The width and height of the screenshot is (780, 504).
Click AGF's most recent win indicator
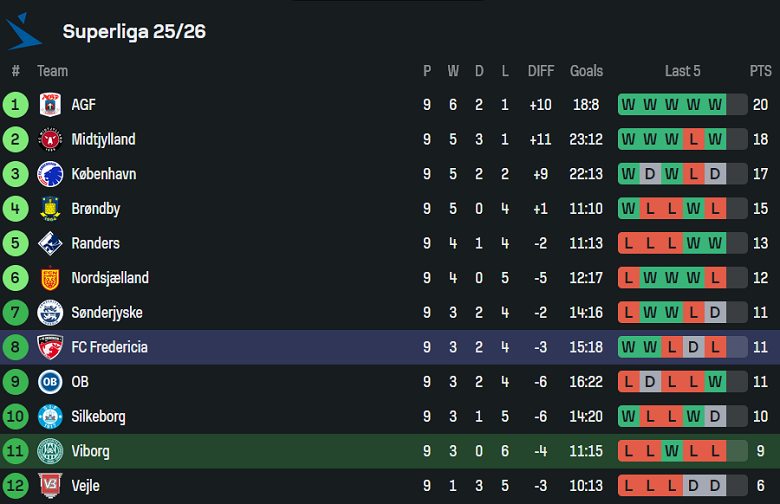pos(715,105)
